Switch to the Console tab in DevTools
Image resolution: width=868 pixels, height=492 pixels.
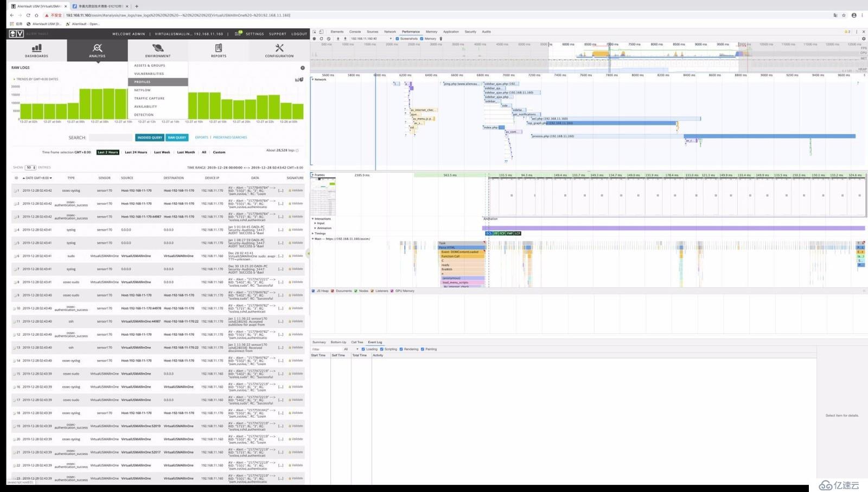[x=355, y=31]
